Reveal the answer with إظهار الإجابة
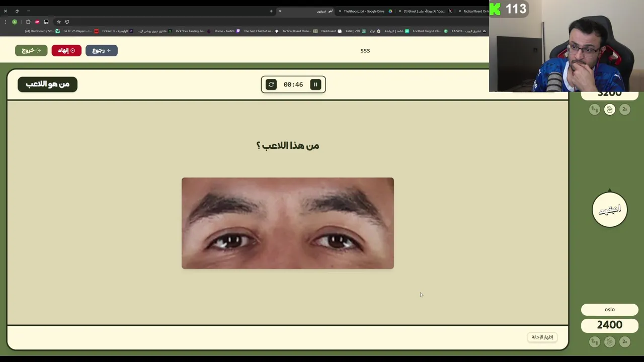The height and width of the screenshot is (362, 644). click(542, 337)
